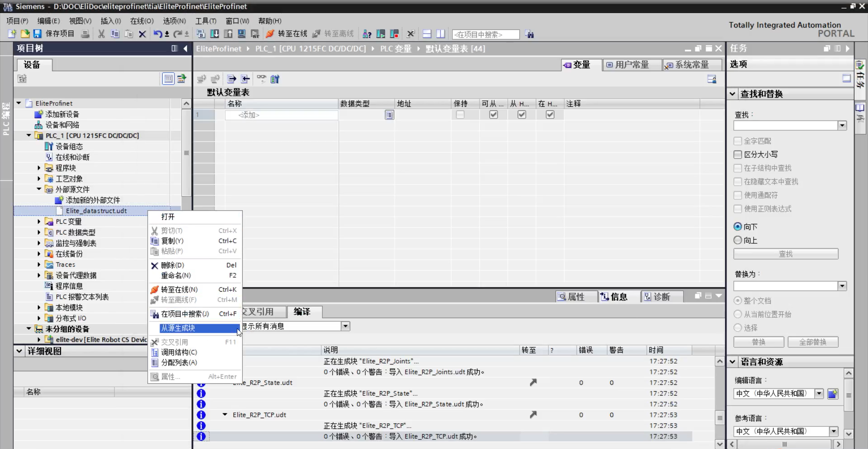
Task: Click the Save Project toolbar icon
Action: pyautogui.click(x=38, y=34)
